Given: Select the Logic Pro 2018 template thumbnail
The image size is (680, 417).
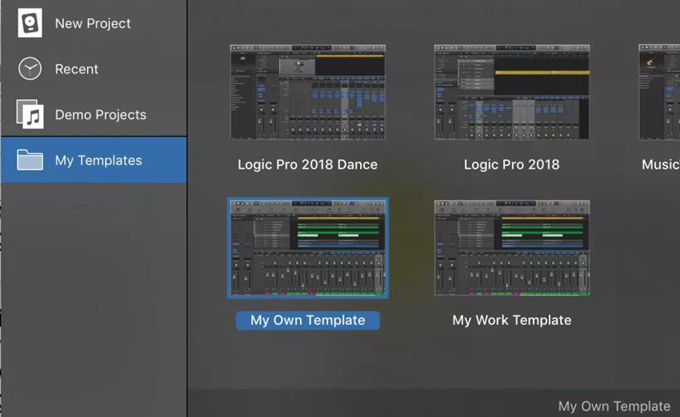Looking at the screenshot, I should coord(512,92).
